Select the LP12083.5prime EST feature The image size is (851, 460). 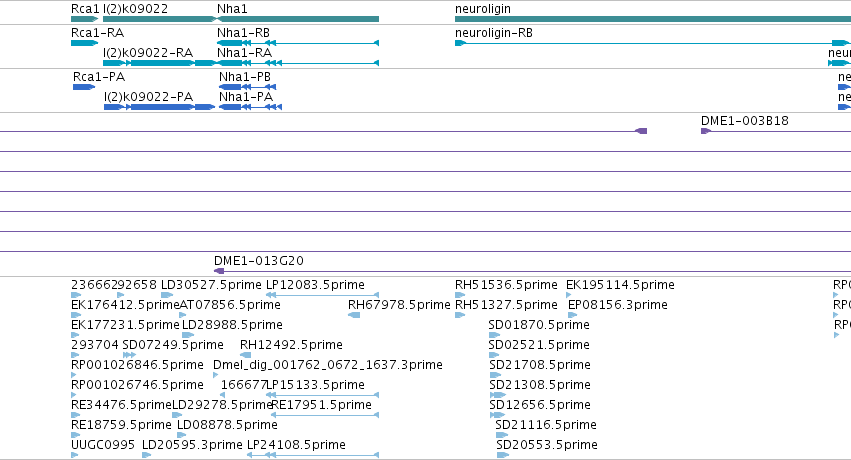pos(322,295)
